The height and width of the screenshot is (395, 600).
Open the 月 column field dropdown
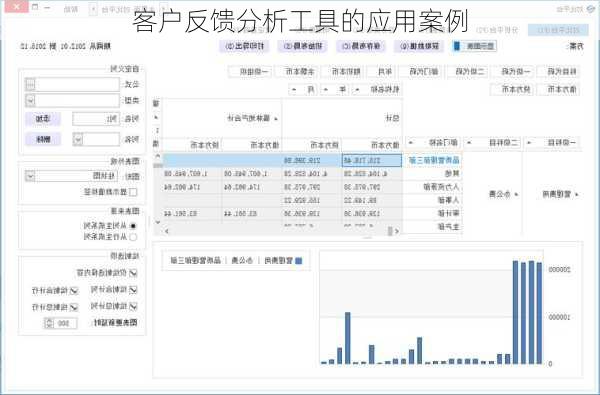point(294,90)
